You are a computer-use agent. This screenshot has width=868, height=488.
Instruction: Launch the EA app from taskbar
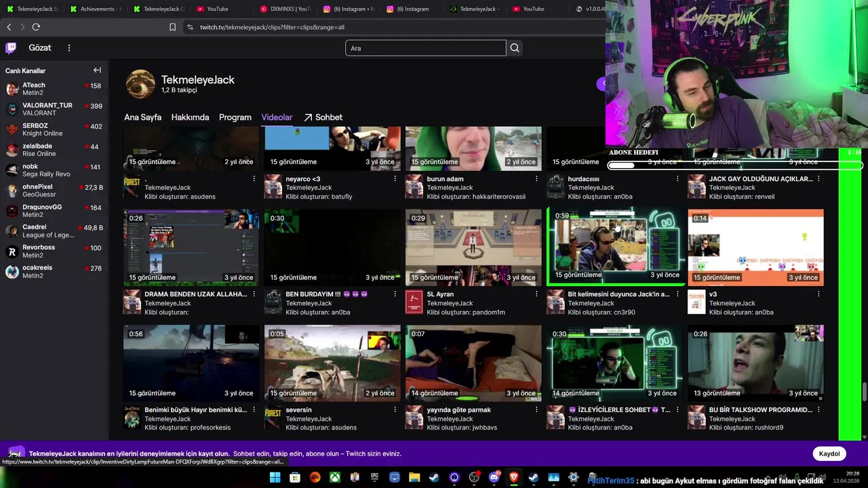(x=315, y=478)
